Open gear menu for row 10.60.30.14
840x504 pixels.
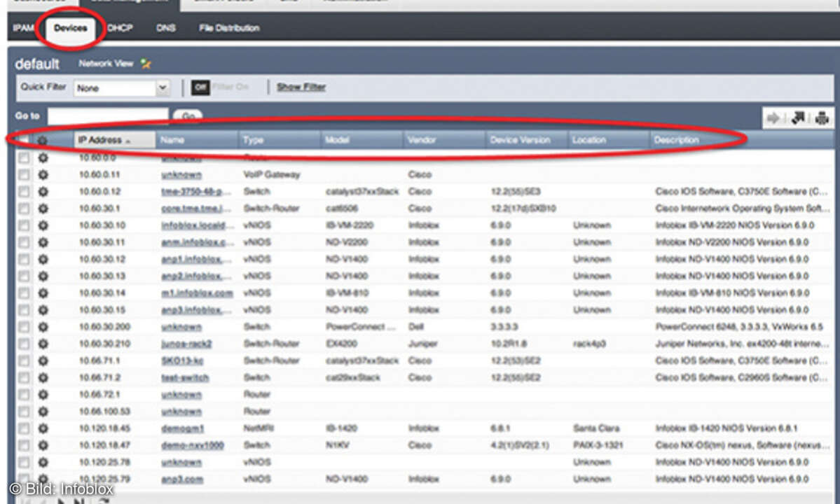[x=43, y=293]
